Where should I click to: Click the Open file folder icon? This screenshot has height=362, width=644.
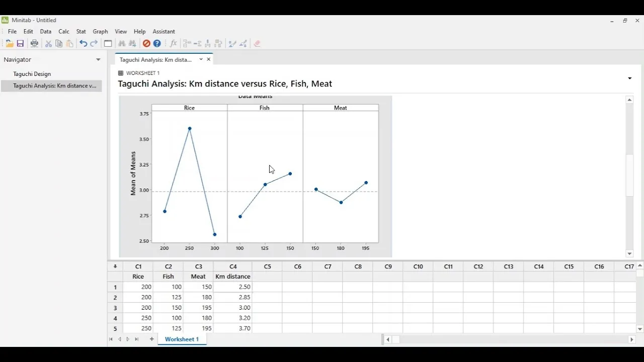tap(10, 44)
